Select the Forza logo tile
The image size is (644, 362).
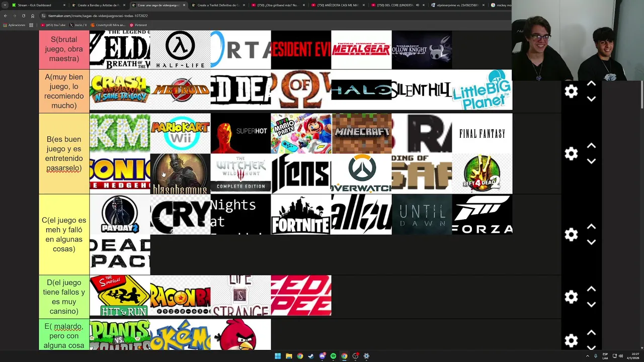[x=482, y=215]
